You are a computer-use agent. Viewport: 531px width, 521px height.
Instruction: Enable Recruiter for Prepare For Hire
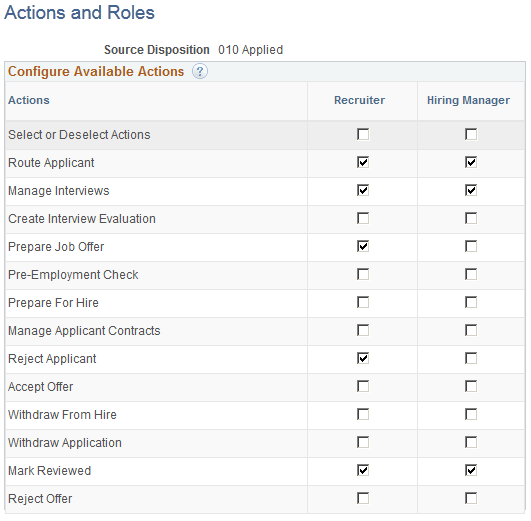pyautogui.click(x=363, y=303)
